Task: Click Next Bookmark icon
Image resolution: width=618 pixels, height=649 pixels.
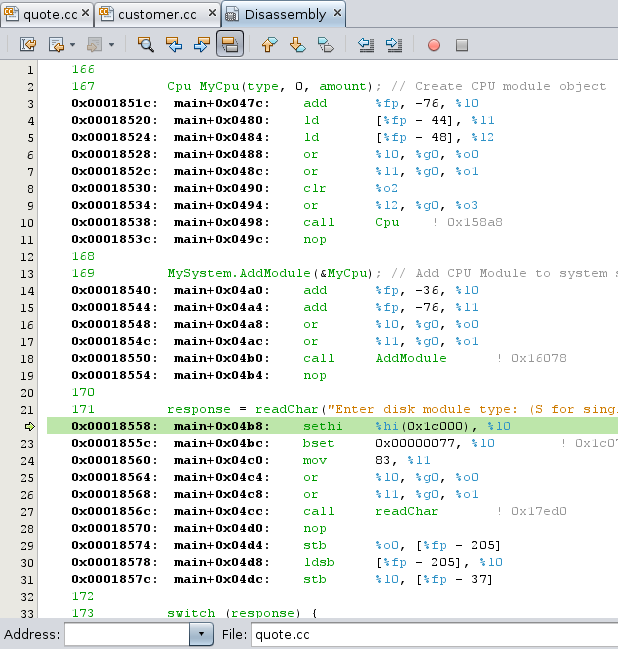Action: tap(297, 45)
